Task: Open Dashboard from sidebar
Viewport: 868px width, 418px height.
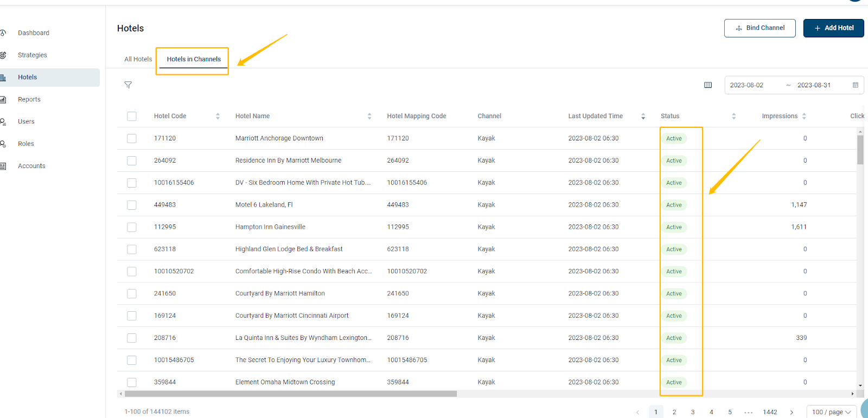Action: (x=34, y=33)
